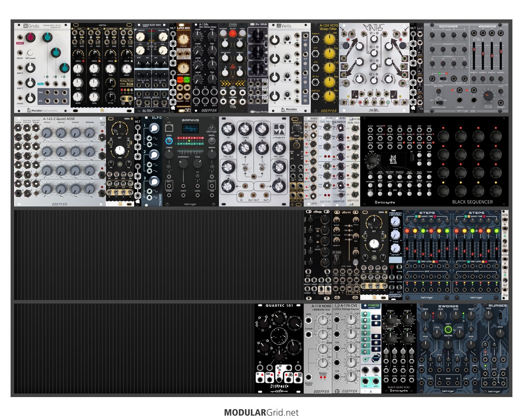
Task: Click the DATA knob on Black Sequencer
Action: (372, 160)
